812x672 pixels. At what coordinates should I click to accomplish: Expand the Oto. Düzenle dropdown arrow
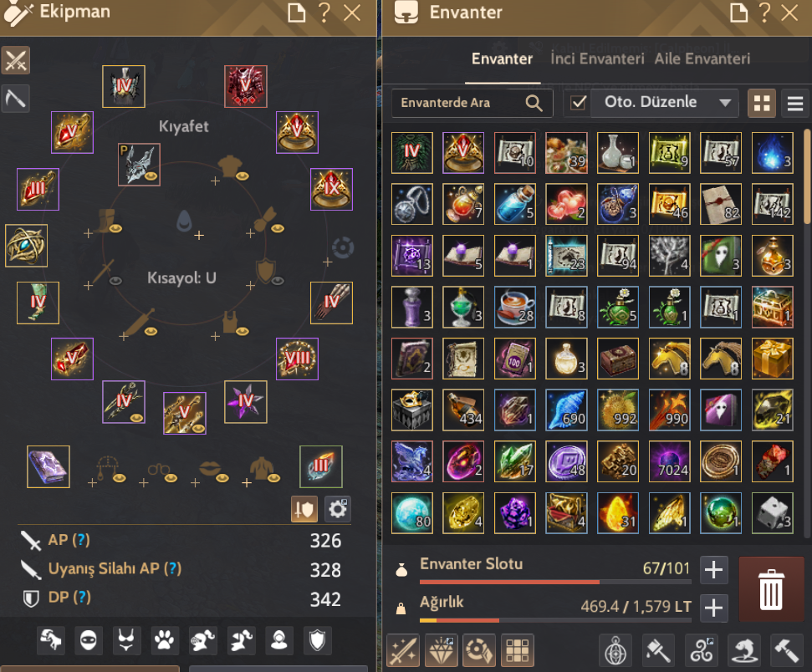725,103
